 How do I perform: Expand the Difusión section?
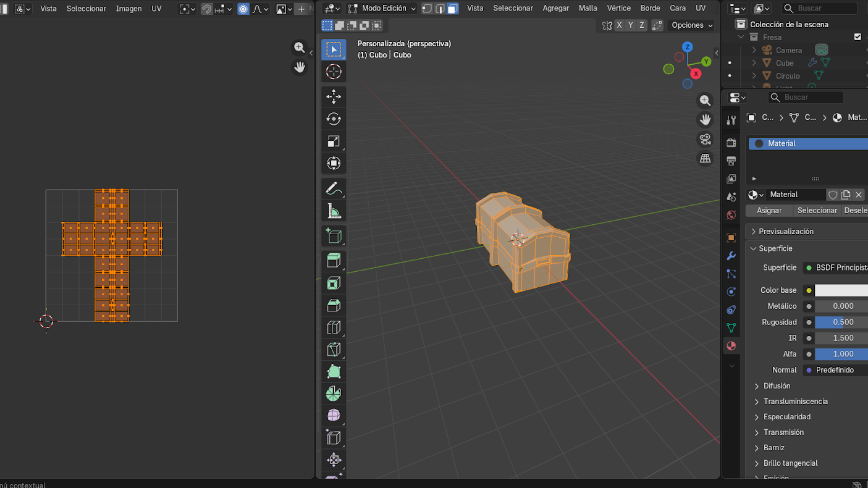click(x=777, y=385)
